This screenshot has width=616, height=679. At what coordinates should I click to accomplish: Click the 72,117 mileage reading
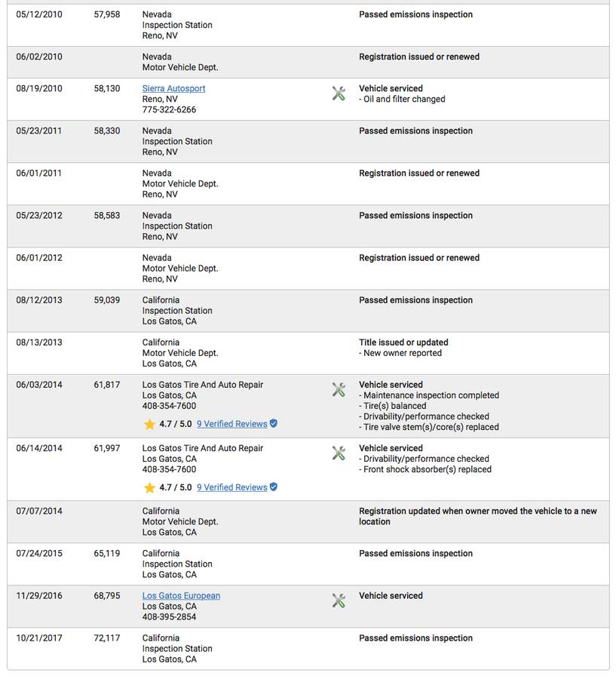pyautogui.click(x=106, y=638)
